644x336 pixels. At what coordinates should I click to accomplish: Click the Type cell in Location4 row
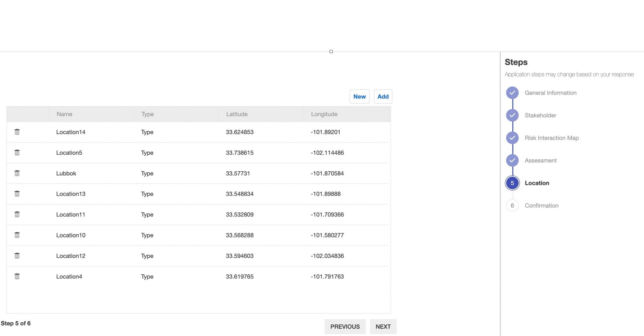[147, 277]
